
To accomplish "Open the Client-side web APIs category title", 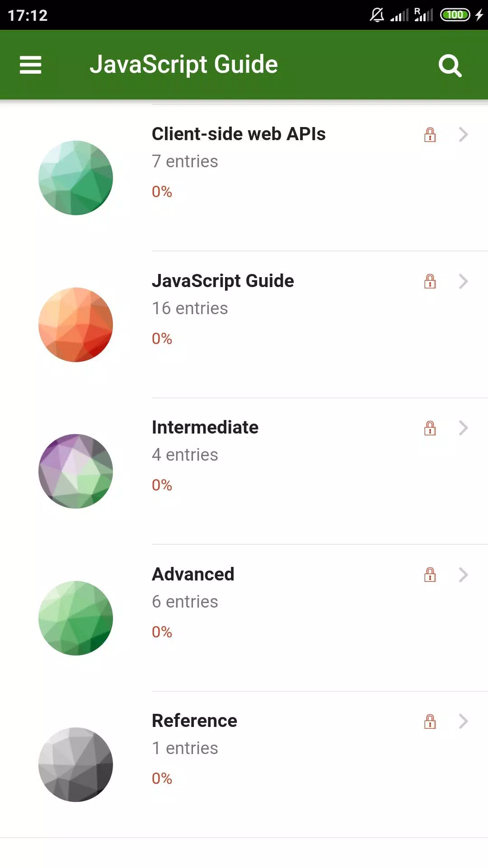I will tap(239, 134).
